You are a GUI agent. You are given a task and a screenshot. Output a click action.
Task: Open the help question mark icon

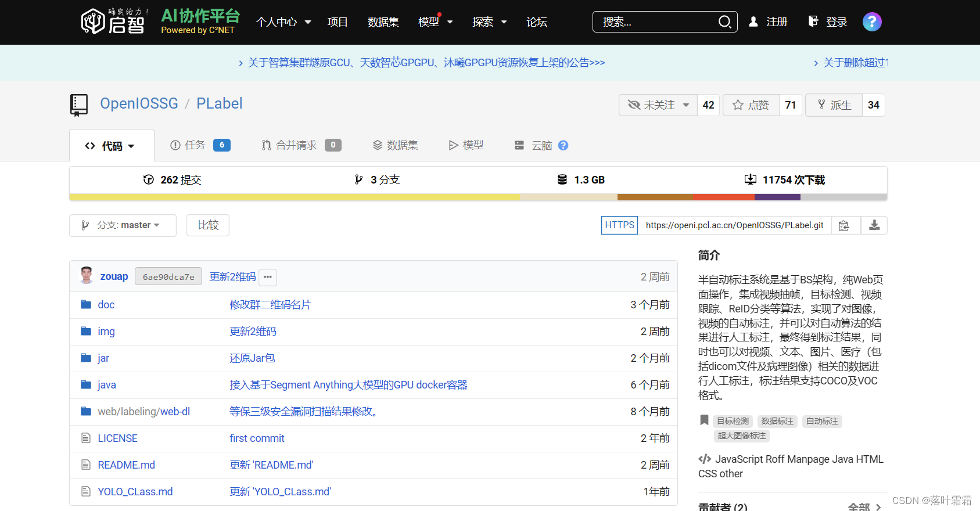point(872,22)
